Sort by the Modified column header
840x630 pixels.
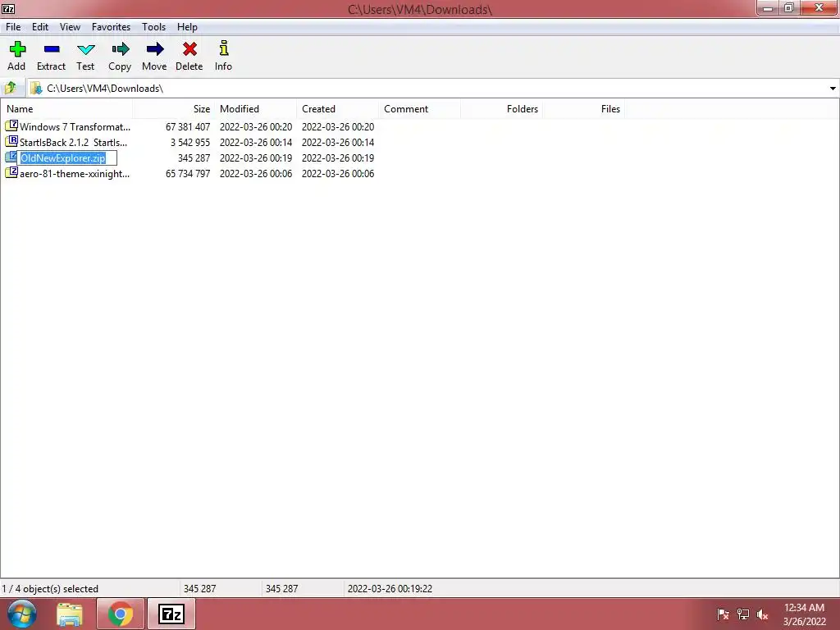click(x=256, y=109)
